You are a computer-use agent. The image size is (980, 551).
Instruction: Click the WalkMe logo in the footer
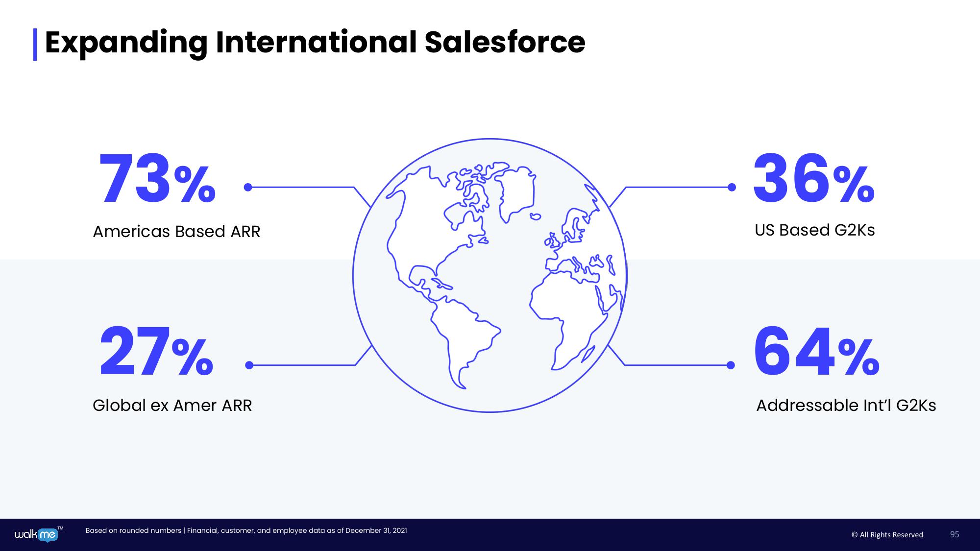[x=39, y=534]
